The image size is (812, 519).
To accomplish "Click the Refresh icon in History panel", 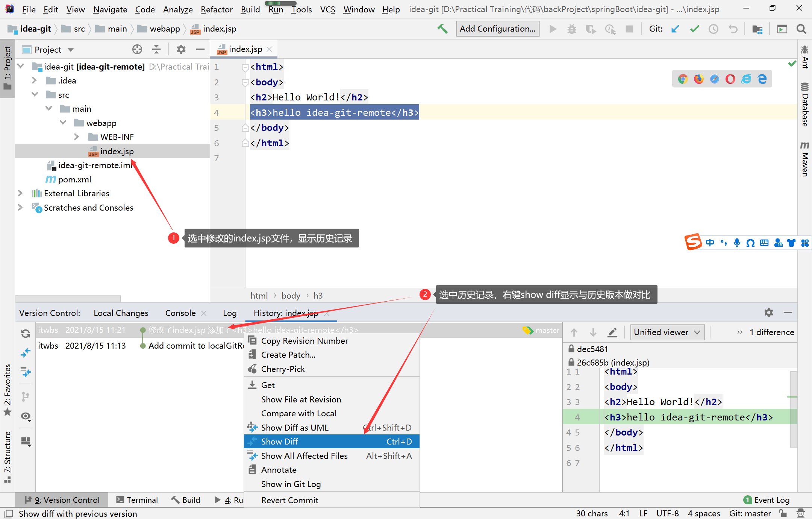I will coord(26,334).
